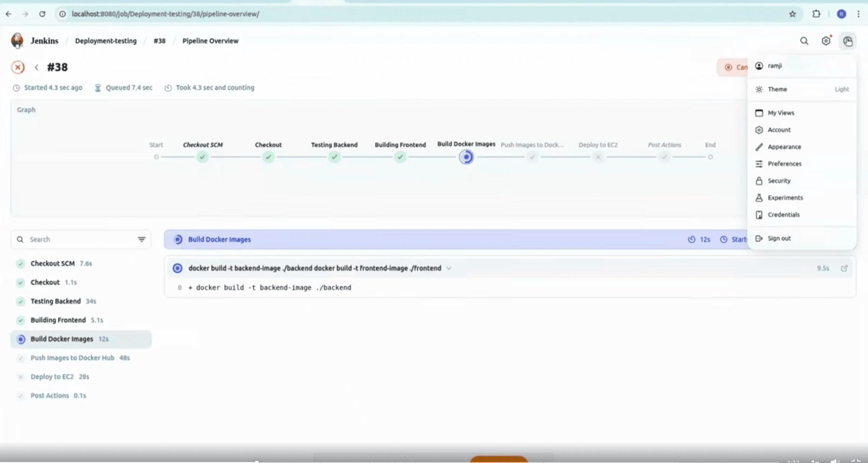Viewport: 868px width, 463px height.
Task: Open Security from the user menu
Action: pyautogui.click(x=779, y=180)
